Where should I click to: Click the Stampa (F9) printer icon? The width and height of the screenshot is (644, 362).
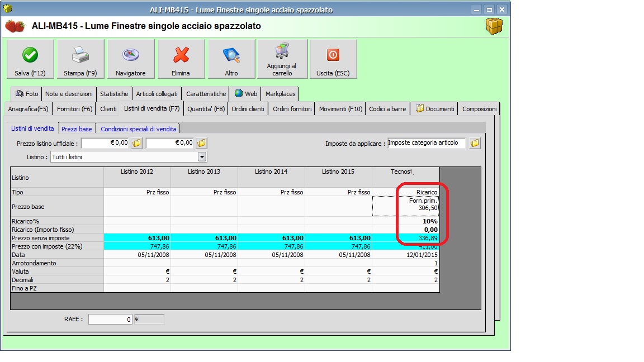80,55
